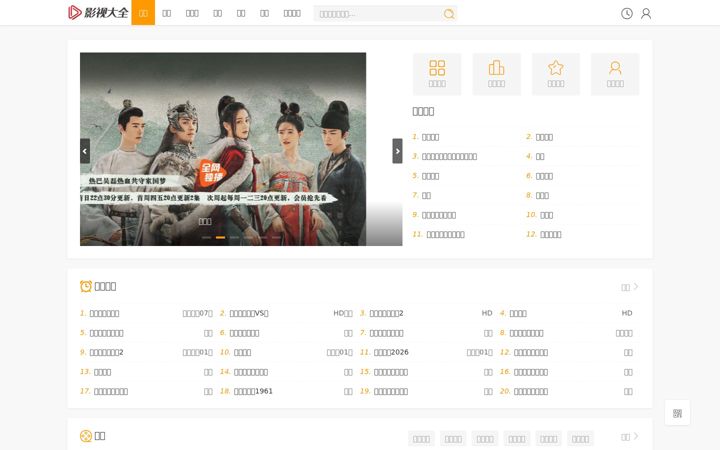Click leftmost grey filter tag in film-reel section
The image size is (720, 450).
(x=421, y=439)
